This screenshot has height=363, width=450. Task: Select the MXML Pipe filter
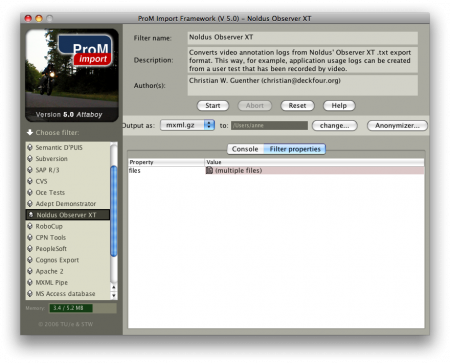pos(68,282)
